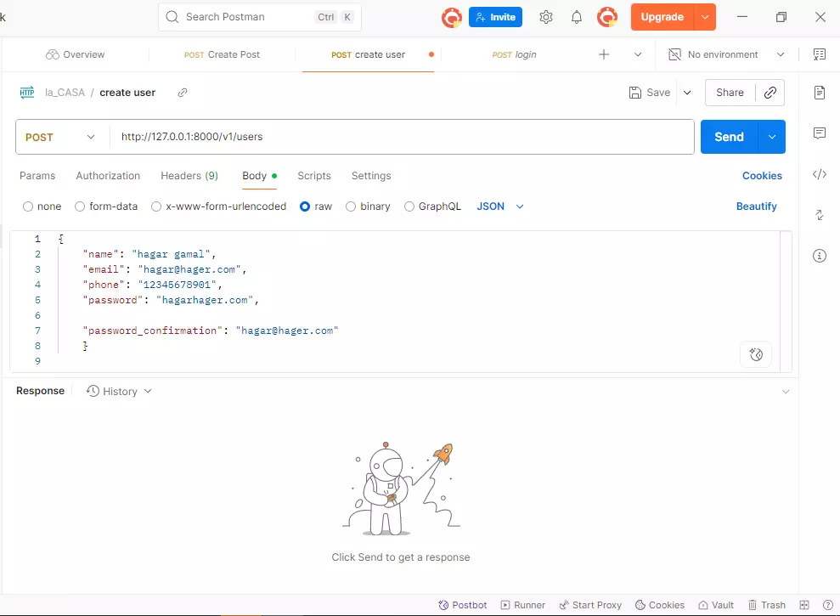
Task: Open the comments panel
Action: coord(819,133)
